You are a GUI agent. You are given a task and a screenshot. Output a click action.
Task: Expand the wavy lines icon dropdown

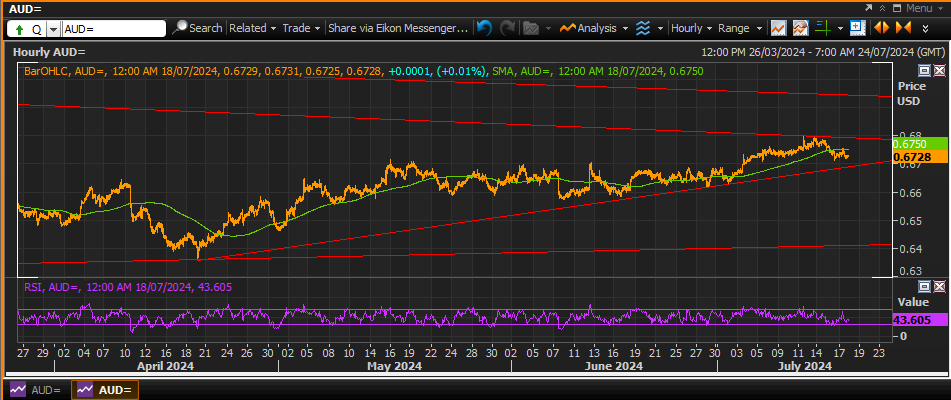click(x=660, y=28)
